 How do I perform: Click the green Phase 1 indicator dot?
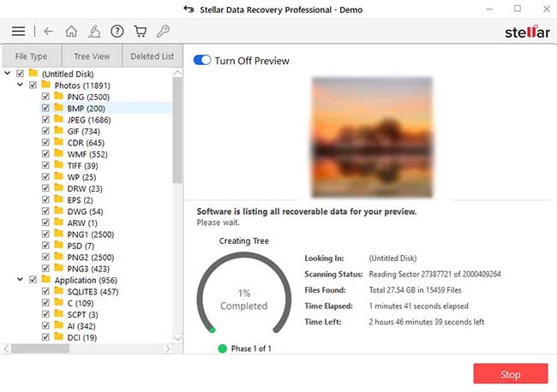click(223, 348)
